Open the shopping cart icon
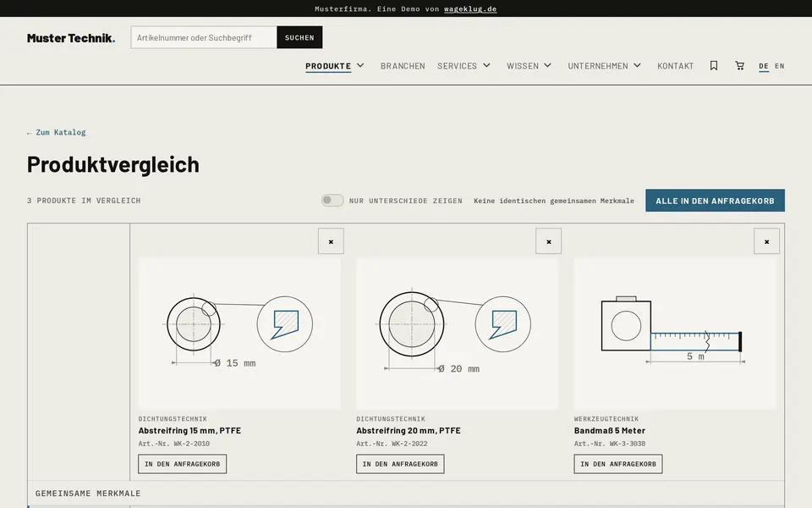 (739, 66)
